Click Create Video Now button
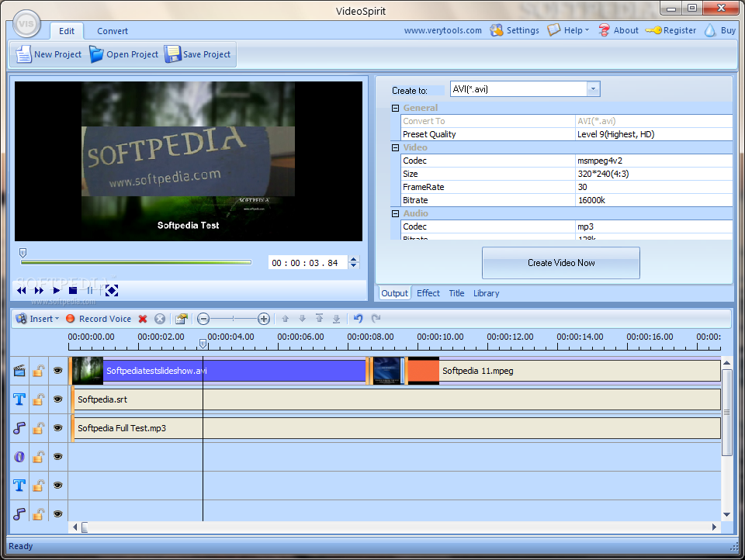 [560, 263]
